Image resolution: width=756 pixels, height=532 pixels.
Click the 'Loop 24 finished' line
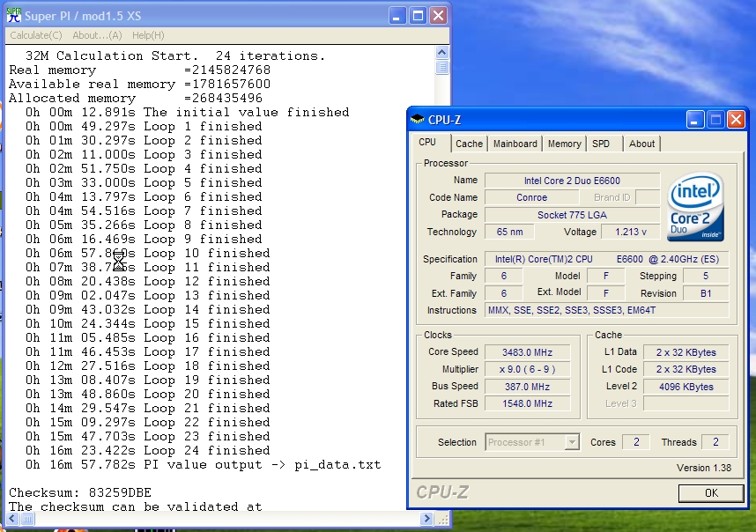click(x=147, y=451)
